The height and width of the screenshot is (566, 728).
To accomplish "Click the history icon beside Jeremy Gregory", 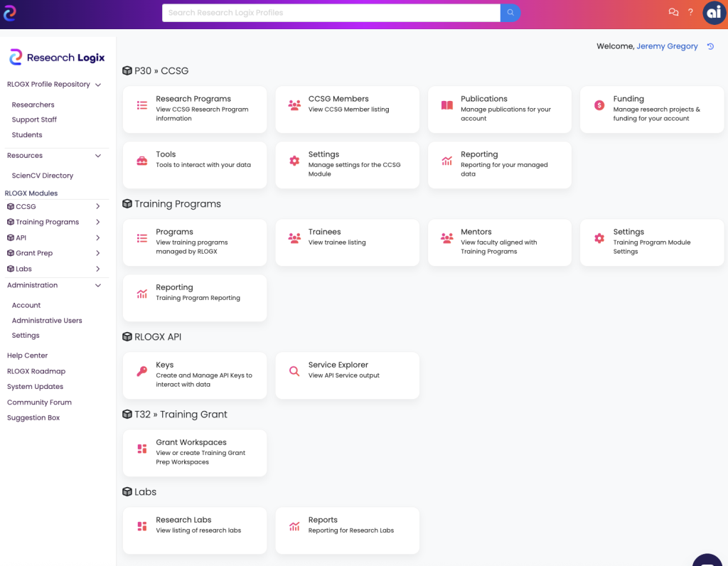I will point(711,47).
